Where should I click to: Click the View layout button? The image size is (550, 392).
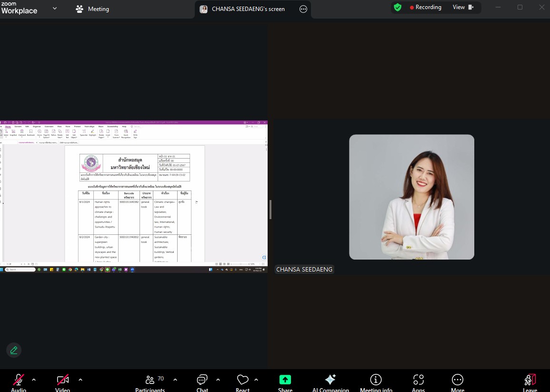pyautogui.click(x=463, y=7)
